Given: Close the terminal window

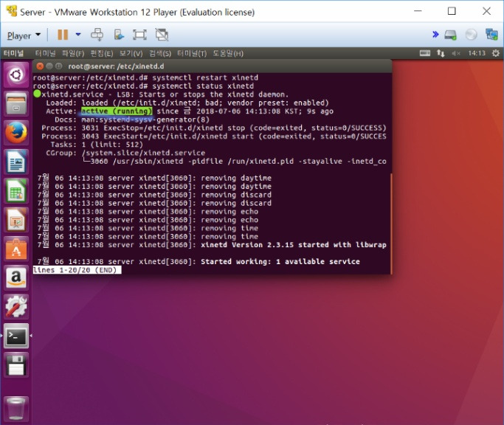Looking at the screenshot, I should pyautogui.click(x=40, y=66).
